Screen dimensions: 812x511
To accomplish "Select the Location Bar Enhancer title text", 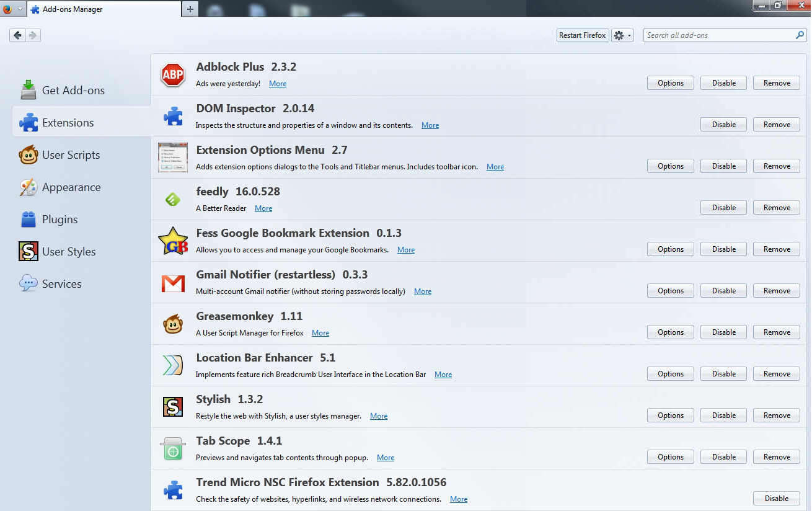I will click(x=254, y=357).
